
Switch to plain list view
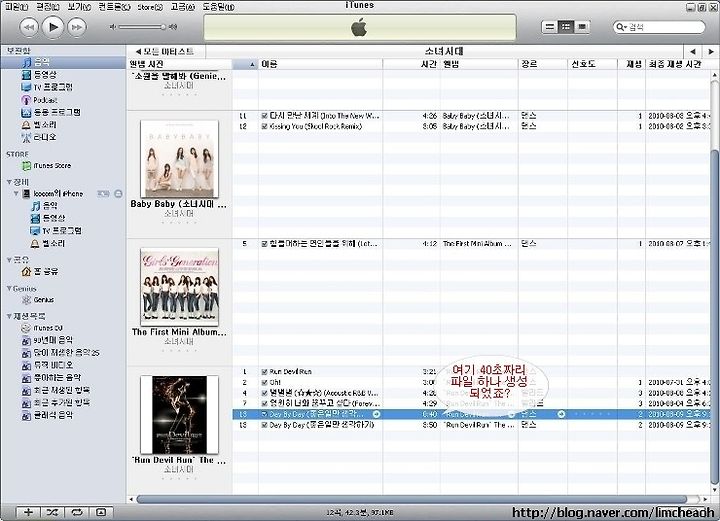pos(549,27)
